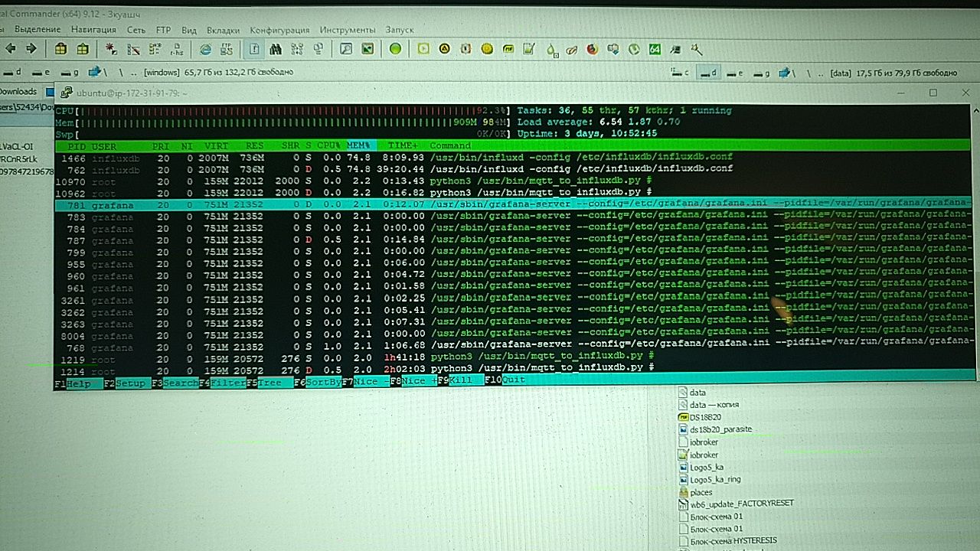Select drive e in the right panel
Screen dimensions: 980x551
tap(736, 73)
